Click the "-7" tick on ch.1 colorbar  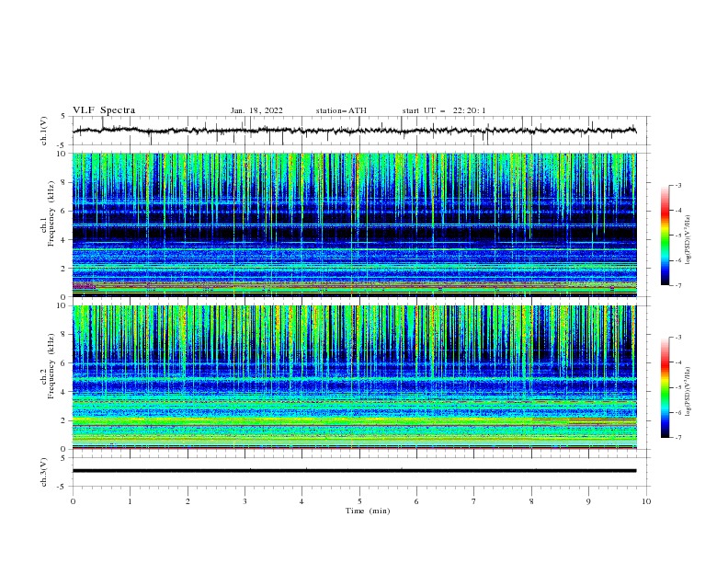point(678,285)
